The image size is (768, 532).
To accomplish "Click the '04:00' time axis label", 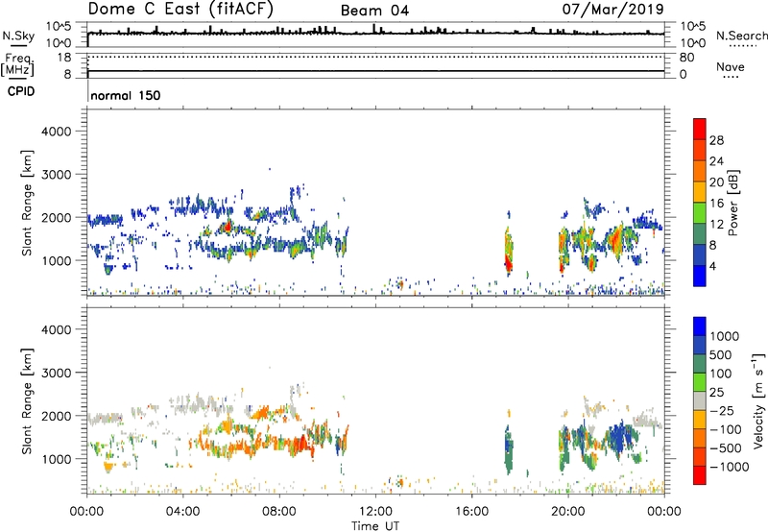I will (182, 512).
